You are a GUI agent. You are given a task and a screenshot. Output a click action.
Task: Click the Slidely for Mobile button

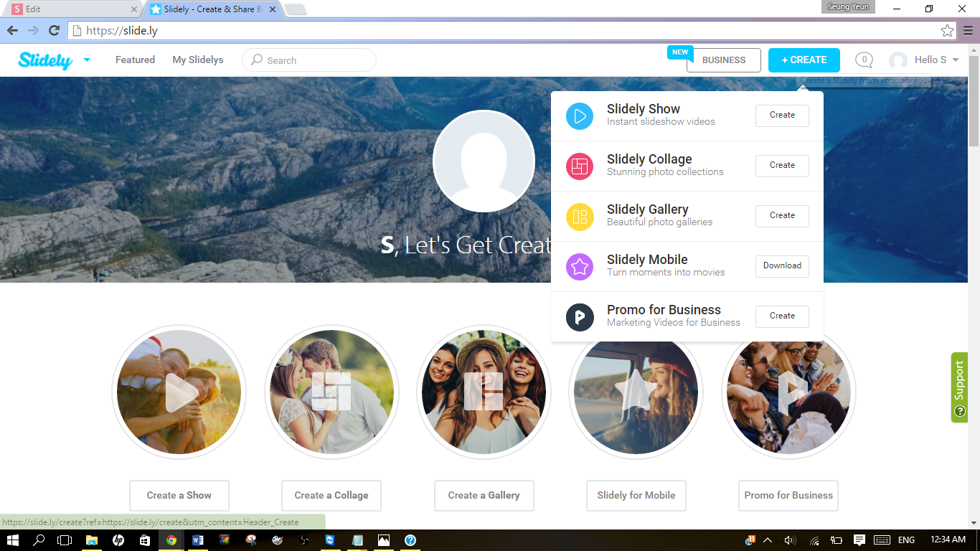tap(636, 496)
